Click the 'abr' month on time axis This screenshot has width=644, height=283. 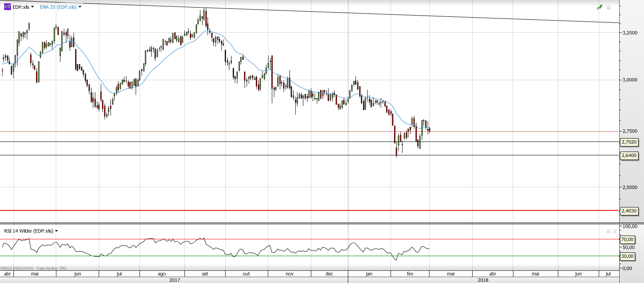click(x=7, y=273)
